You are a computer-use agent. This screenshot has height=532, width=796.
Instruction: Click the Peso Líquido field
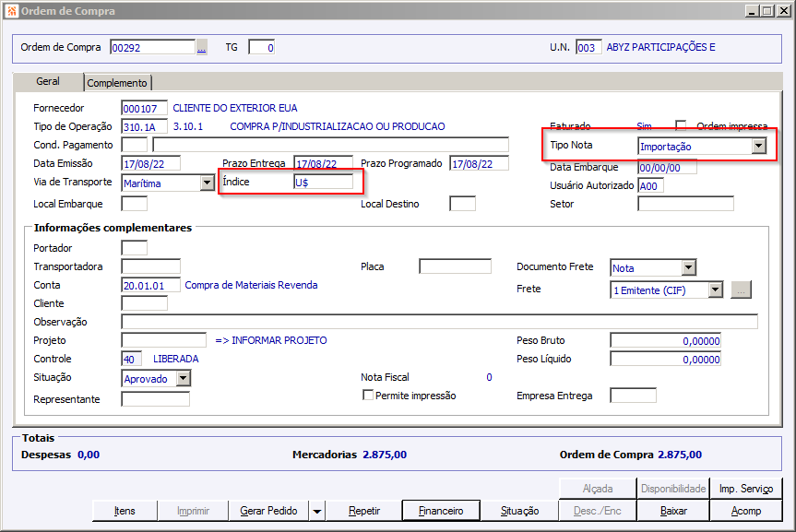666,359
